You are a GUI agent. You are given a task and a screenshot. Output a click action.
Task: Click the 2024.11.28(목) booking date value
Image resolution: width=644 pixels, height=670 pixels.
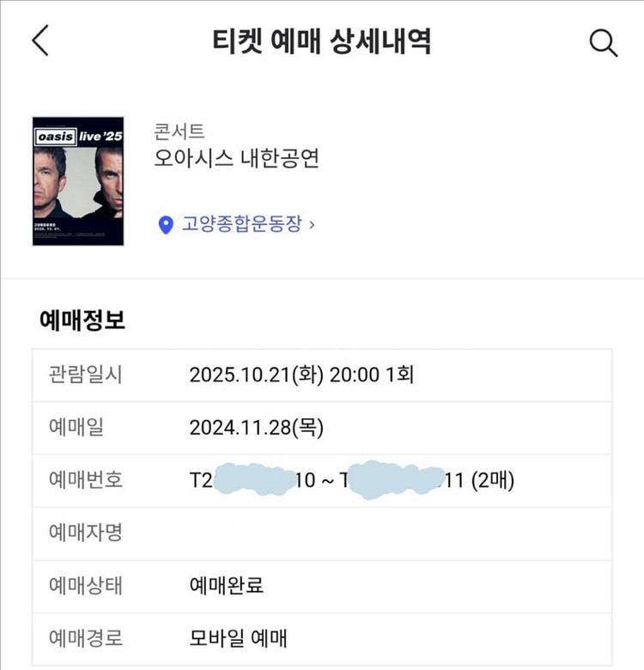tap(257, 428)
